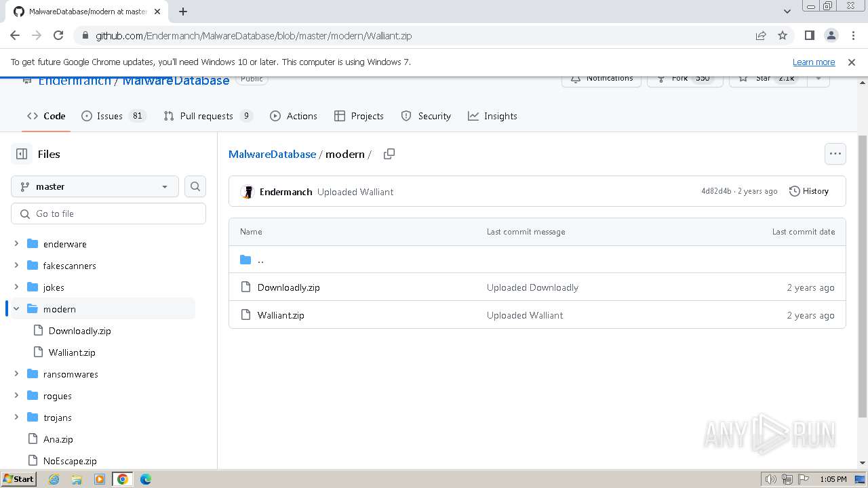The width and height of the screenshot is (868, 488).
Task: Toggle Chrome side panel button
Action: (809, 35)
